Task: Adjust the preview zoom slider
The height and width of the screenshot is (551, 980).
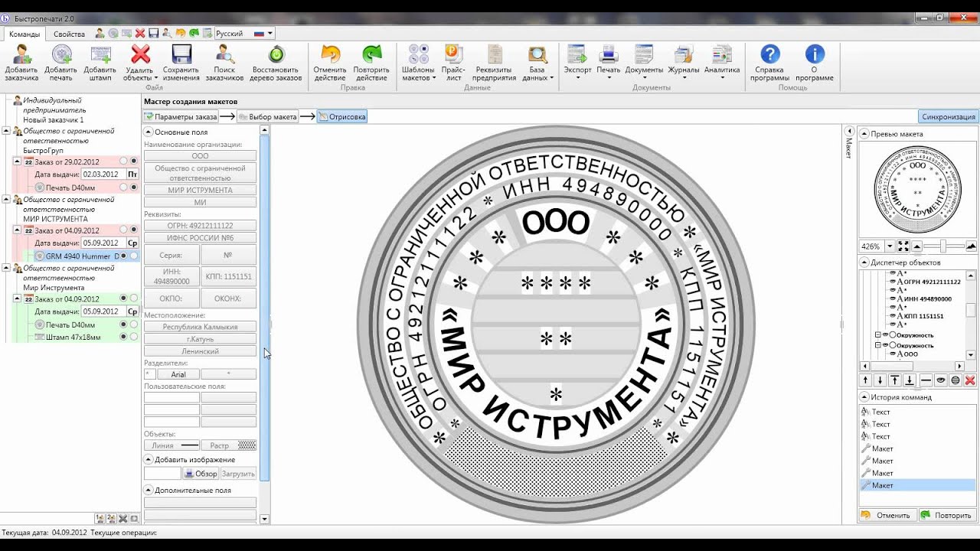Action: point(942,246)
